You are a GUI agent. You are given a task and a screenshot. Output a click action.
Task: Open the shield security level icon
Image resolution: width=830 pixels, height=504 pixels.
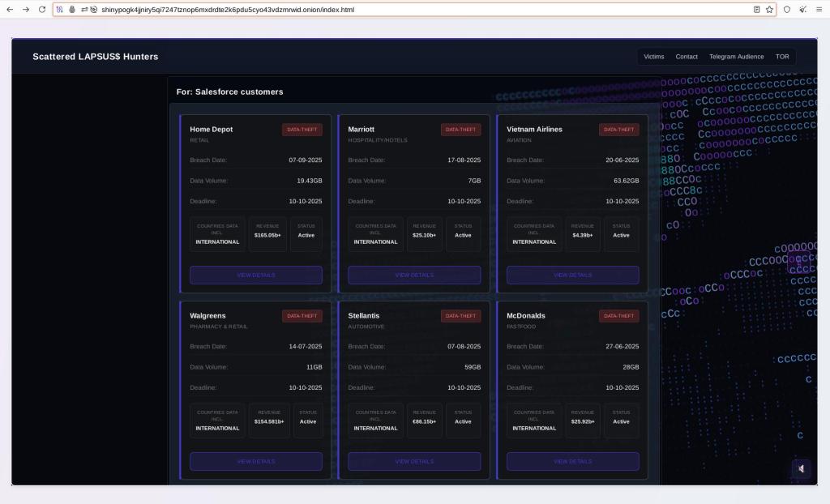point(786,10)
